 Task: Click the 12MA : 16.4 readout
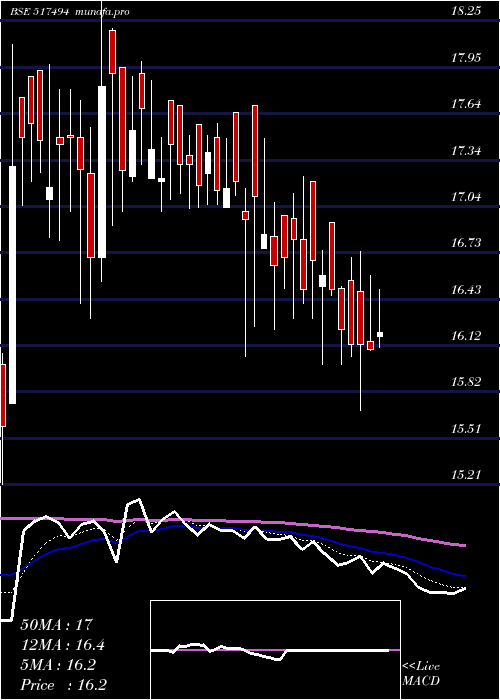[x=63, y=645]
